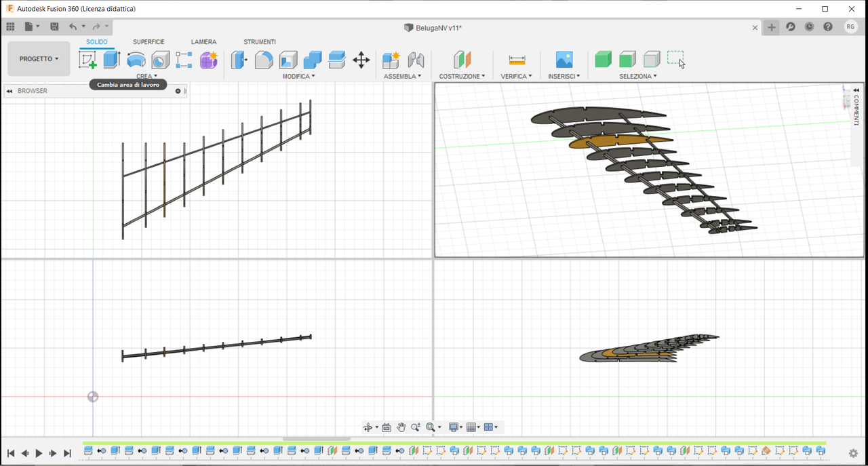Select the Revolve tool

136,60
